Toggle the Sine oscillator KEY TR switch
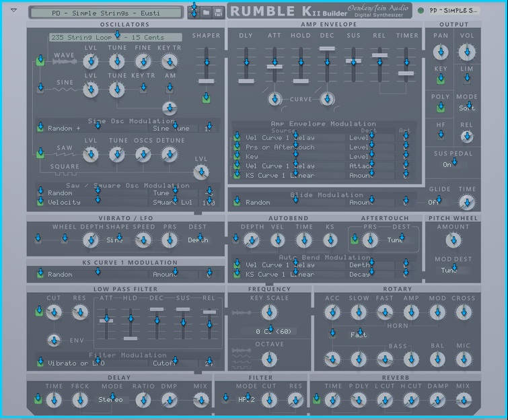This screenshot has width=508, height=420. coord(143,88)
